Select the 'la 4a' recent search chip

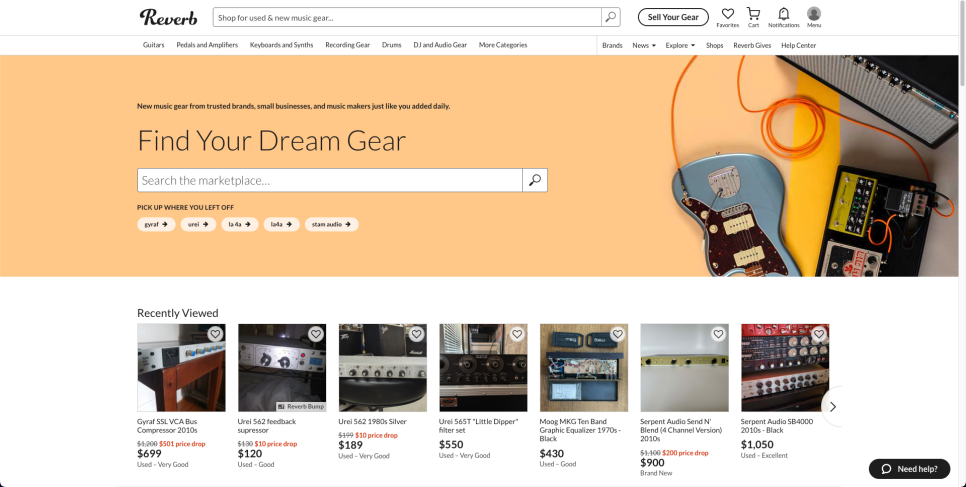tap(240, 224)
